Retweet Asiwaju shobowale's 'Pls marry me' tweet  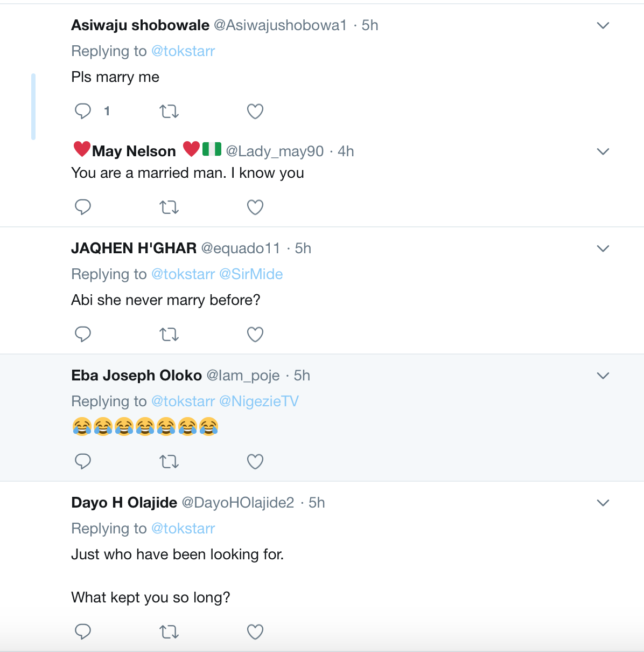(169, 112)
